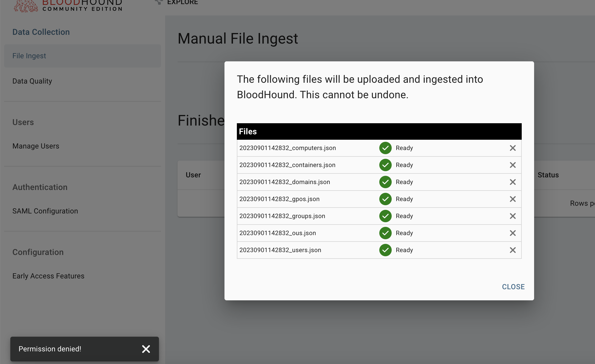This screenshot has height=364, width=595.
Task: Click the Ready check icon for computers.json
Action: (385, 148)
